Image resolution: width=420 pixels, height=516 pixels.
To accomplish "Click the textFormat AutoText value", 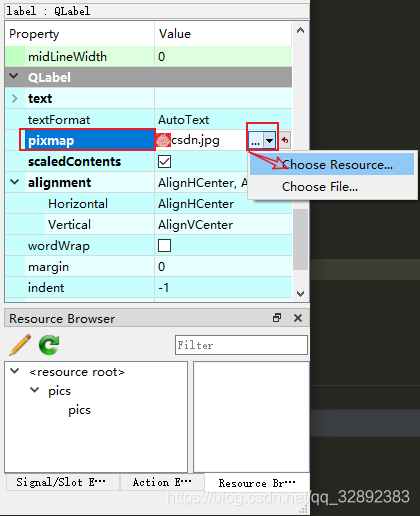I will 183,120.
